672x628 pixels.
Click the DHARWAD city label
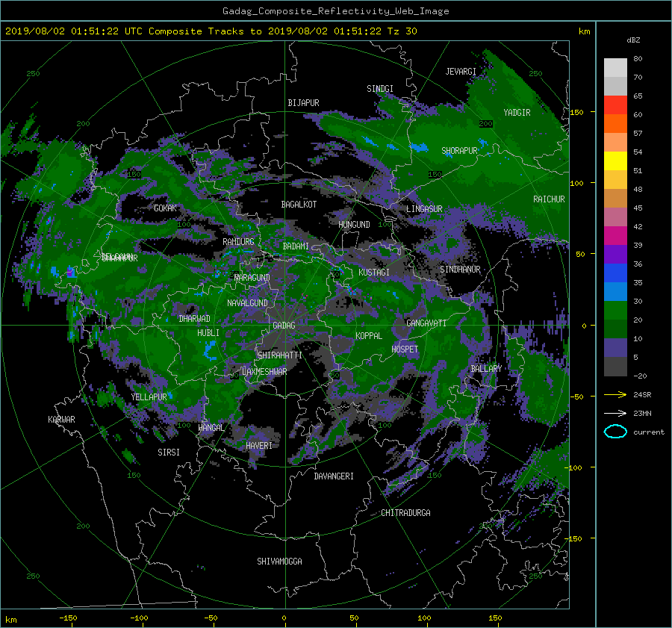[x=194, y=319]
